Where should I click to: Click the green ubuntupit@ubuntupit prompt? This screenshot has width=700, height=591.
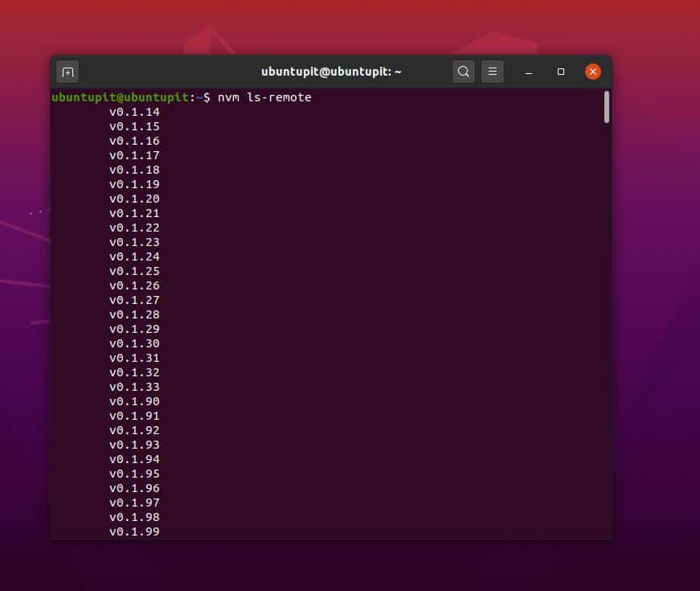pyautogui.click(x=121, y=97)
